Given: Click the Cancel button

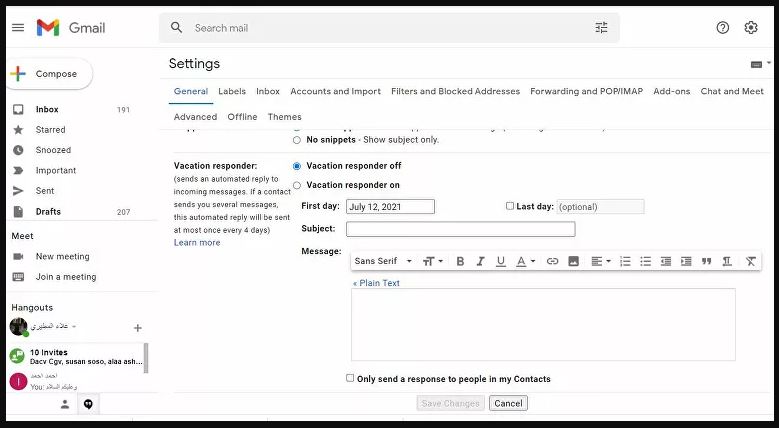Looking at the screenshot, I should click(508, 403).
